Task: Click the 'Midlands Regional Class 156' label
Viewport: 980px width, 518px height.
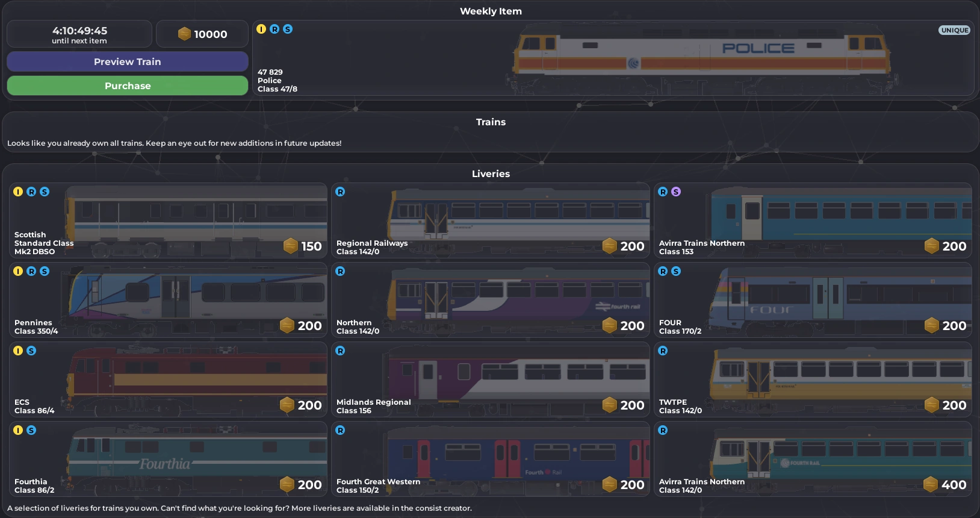Action: (374, 406)
